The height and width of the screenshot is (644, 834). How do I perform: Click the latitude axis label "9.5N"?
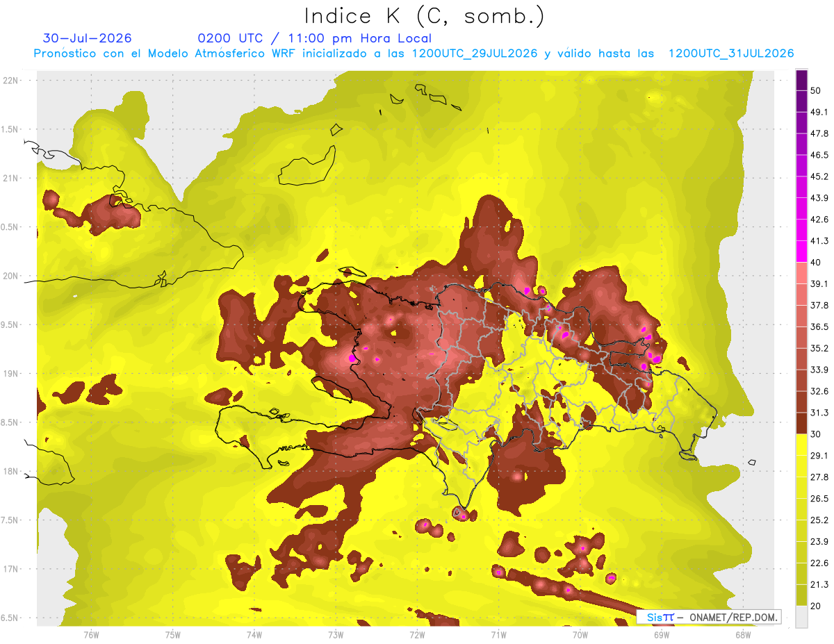(x=10, y=325)
